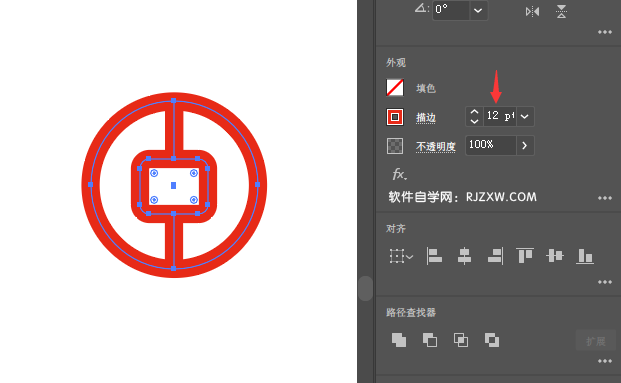Click the left anchor point of the circle
Image resolution: width=621 pixels, height=383 pixels.
click(x=90, y=185)
